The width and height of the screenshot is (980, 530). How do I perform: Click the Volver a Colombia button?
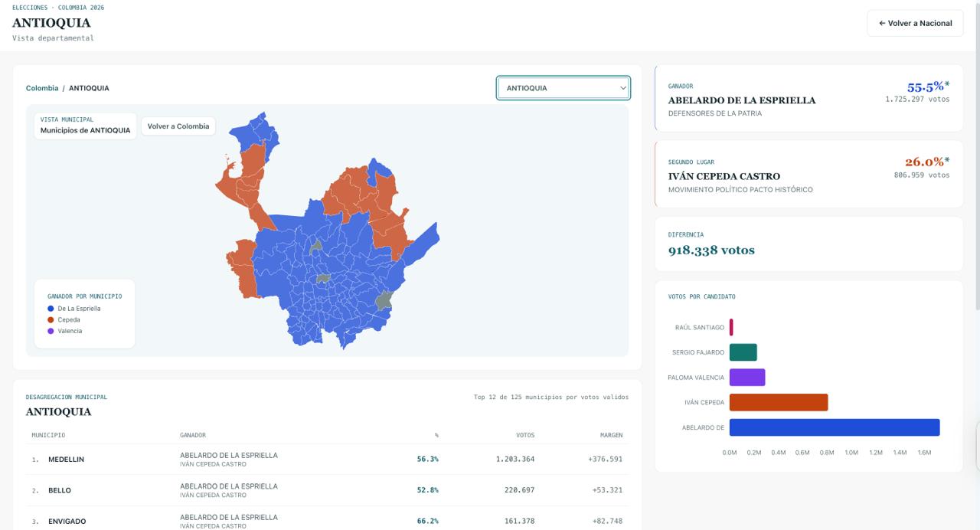coord(178,126)
